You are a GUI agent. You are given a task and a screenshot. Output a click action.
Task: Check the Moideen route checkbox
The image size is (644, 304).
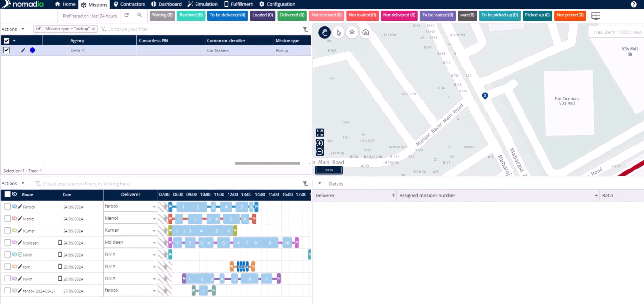tap(7, 243)
